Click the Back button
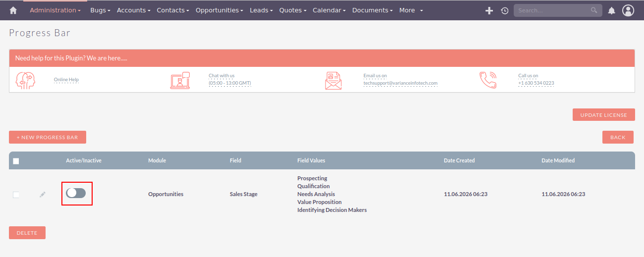Screen dimensions: 644x257 click(618, 137)
